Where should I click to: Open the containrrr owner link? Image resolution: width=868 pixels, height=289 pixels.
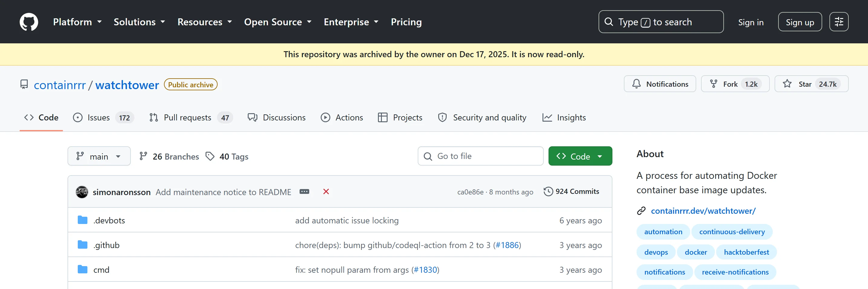point(60,85)
